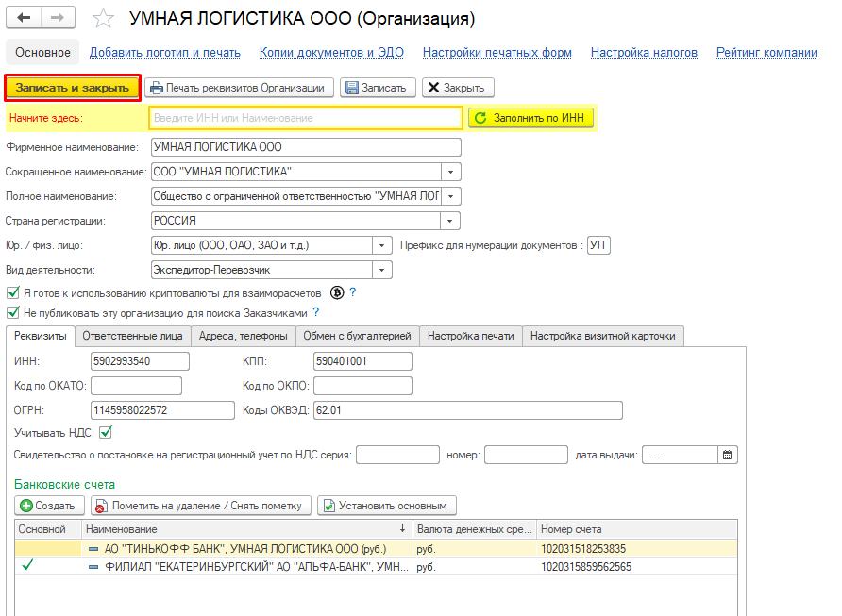Image resolution: width=842 pixels, height=616 pixels.
Task: Click the НДС серия input field
Action: click(397, 455)
